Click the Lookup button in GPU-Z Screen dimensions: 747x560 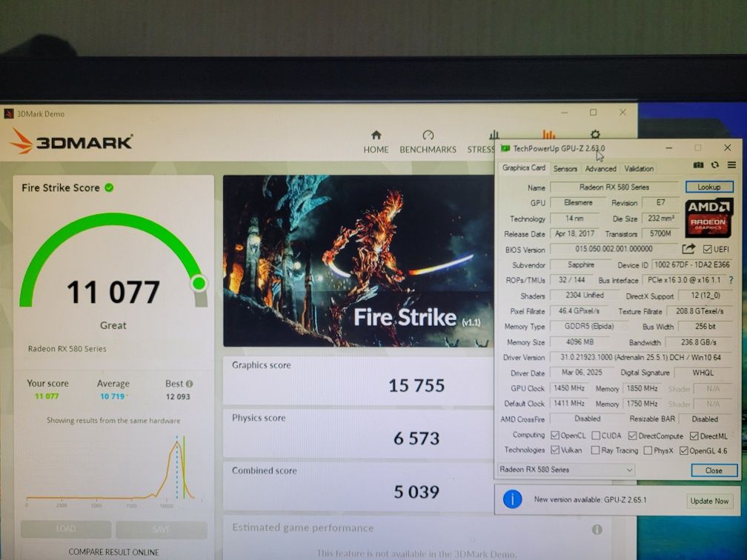[709, 187]
